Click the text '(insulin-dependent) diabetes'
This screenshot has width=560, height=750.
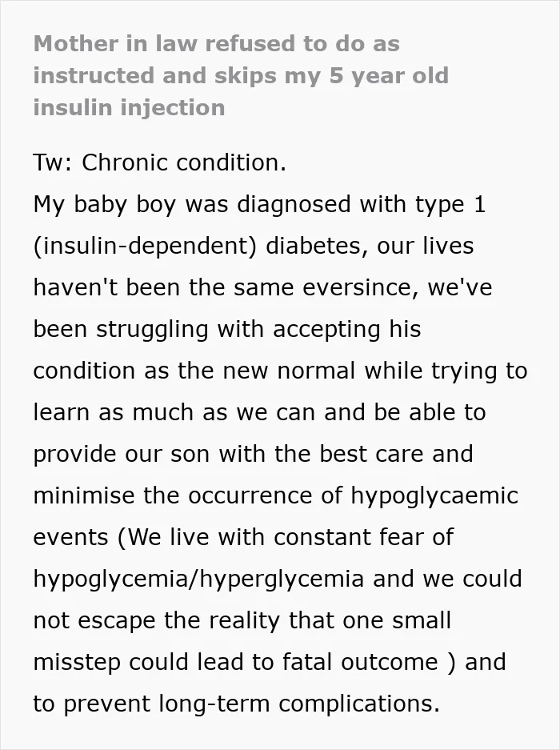(x=200, y=247)
